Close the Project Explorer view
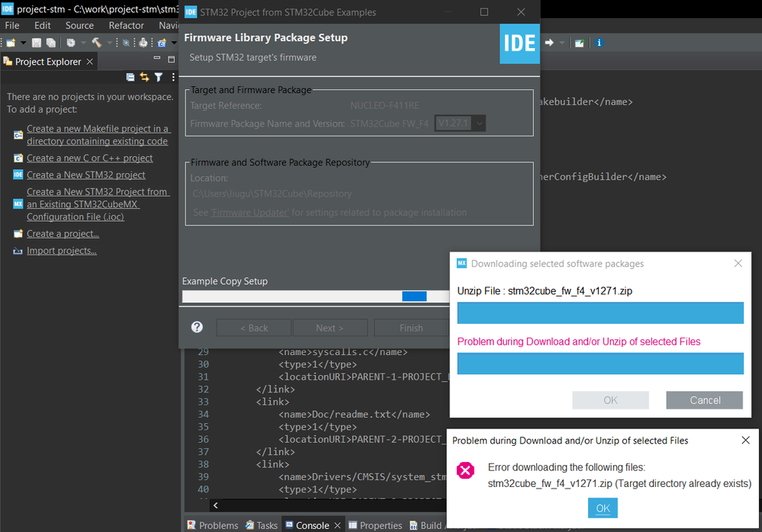 point(90,62)
